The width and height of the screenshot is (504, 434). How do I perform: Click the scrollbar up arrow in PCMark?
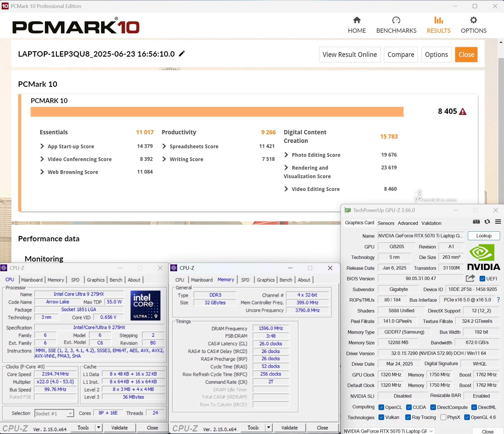[501, 42]
